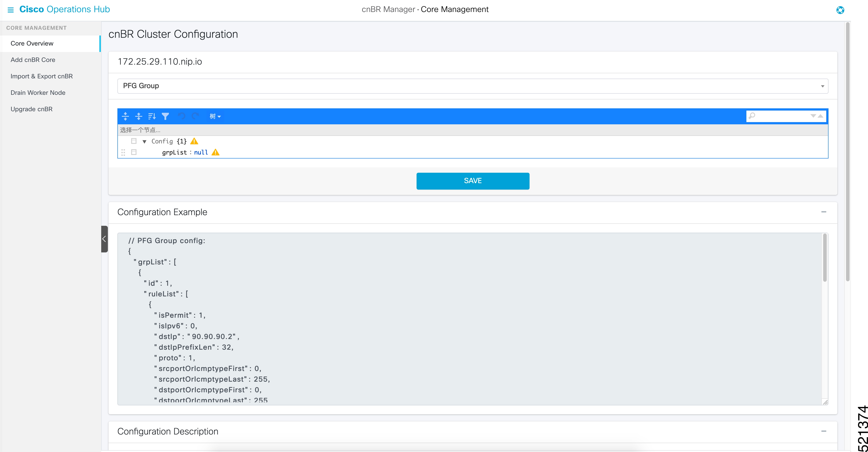Open the tree mode dropdown
868x452 pixels.
[x=215, y=116]
